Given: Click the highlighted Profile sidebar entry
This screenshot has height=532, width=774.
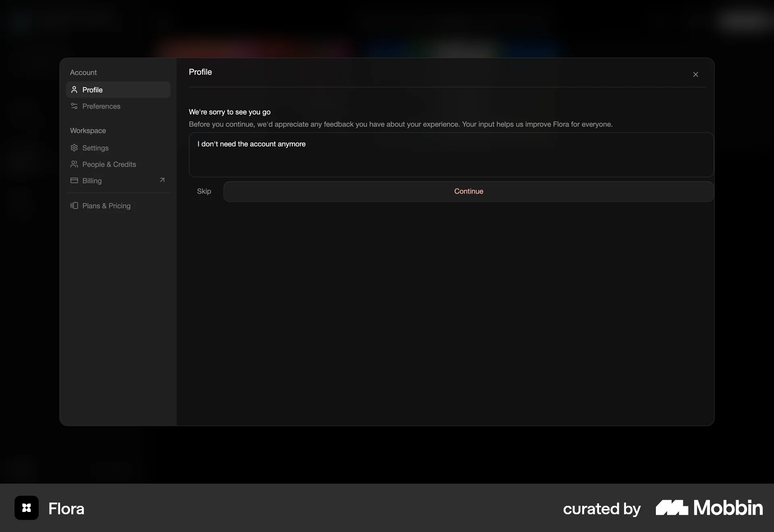Looking at the screenshot, I should pyautogui.click(x=92, y=89).
